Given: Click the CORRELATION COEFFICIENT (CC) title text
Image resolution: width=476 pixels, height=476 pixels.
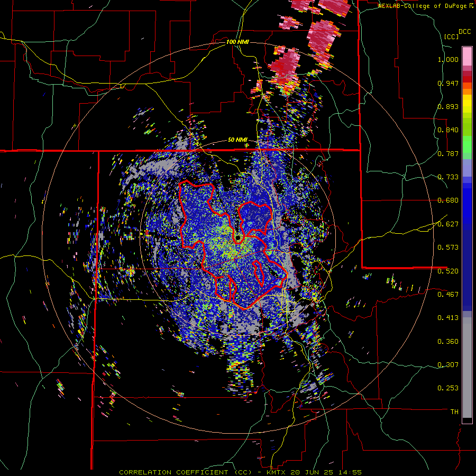Looking at the screenshot, I should point(186,472).
